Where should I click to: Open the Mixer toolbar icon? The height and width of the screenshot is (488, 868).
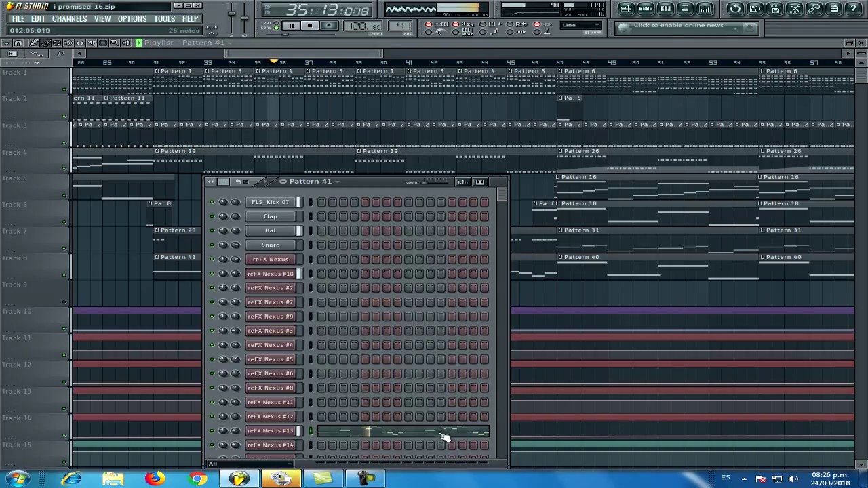pyautogui.click(x=705, y=9)
